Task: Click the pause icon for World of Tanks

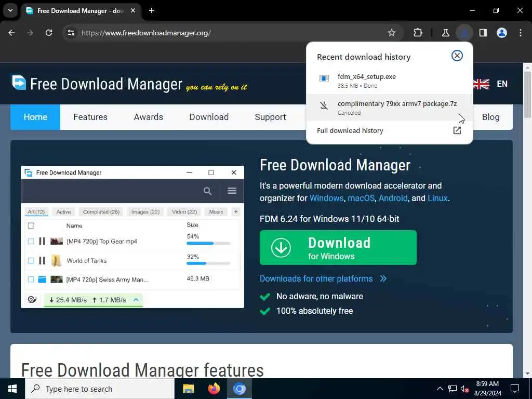Action: click(42, 261)
